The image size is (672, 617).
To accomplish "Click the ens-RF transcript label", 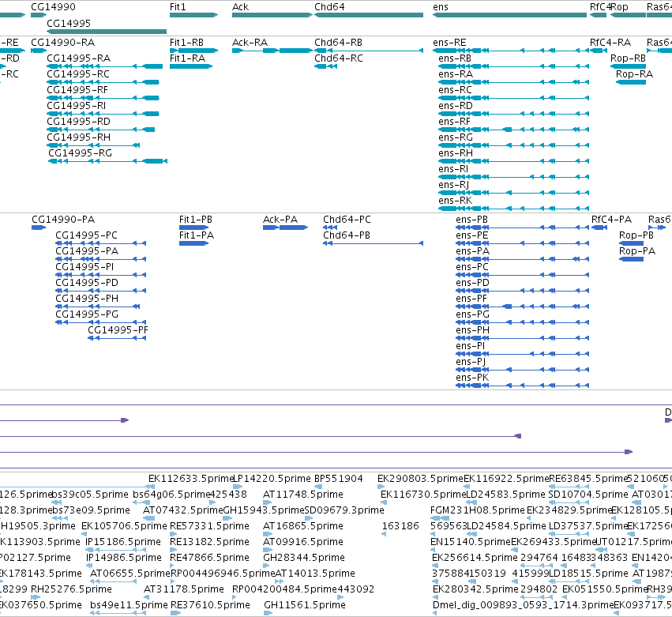I will pyautogui.click(x=454, y=122).
